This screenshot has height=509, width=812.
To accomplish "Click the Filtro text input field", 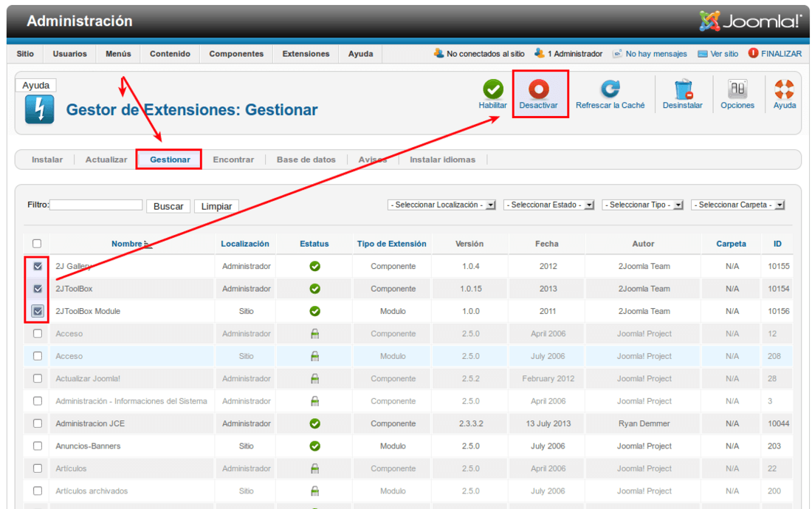I will click(x=96, y=205).
